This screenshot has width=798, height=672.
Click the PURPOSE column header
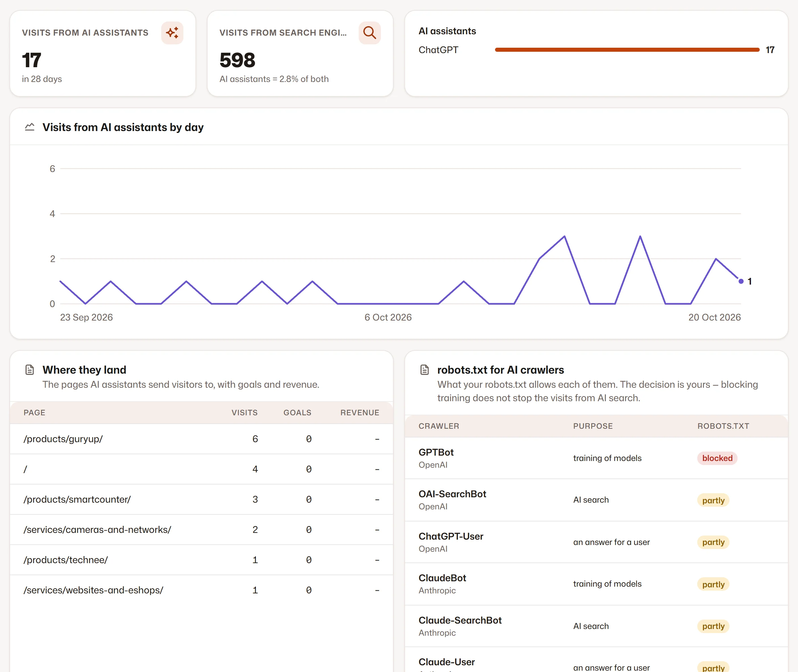point(593,426)
